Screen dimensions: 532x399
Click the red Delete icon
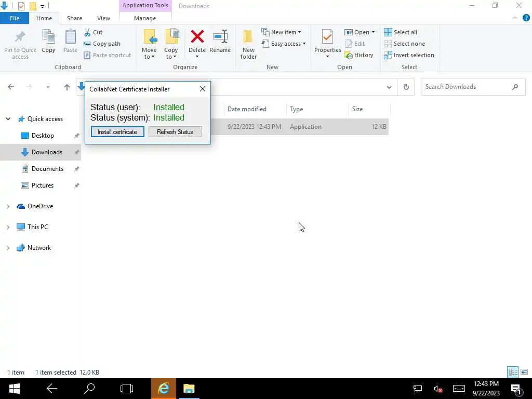pyautogui.click(x=197, y=37)
